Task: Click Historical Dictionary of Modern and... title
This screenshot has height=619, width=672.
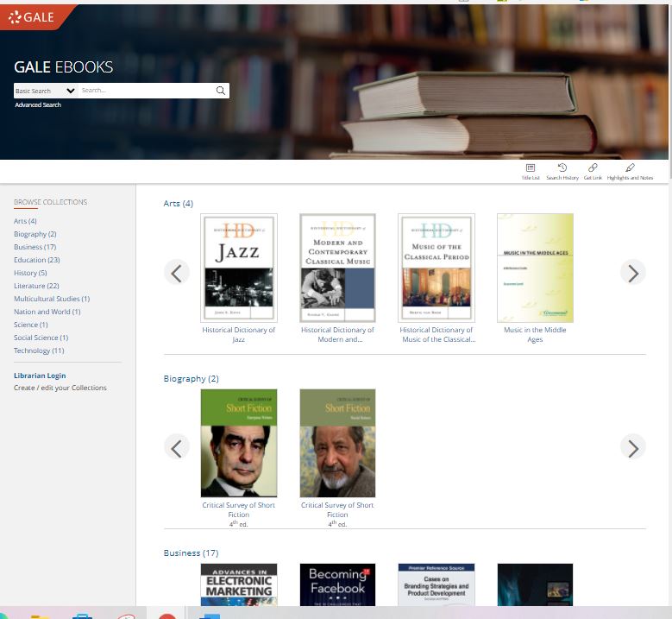Action: click(337, 335)
